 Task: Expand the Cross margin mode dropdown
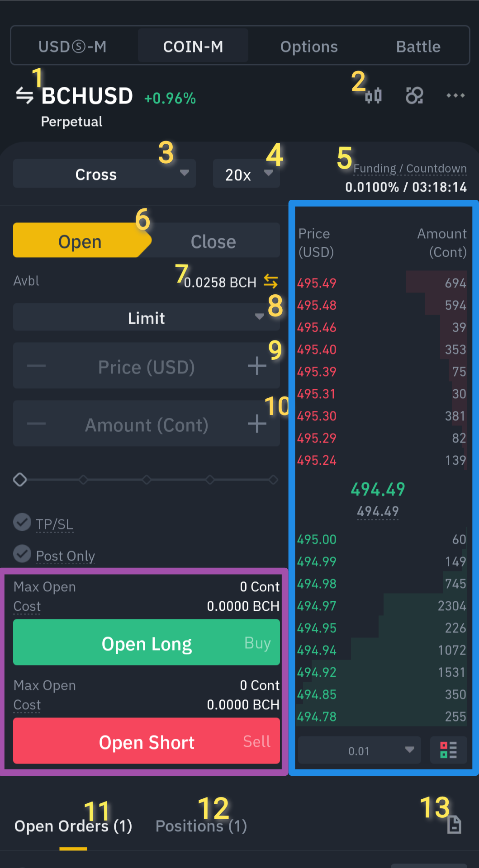(104, 174)
